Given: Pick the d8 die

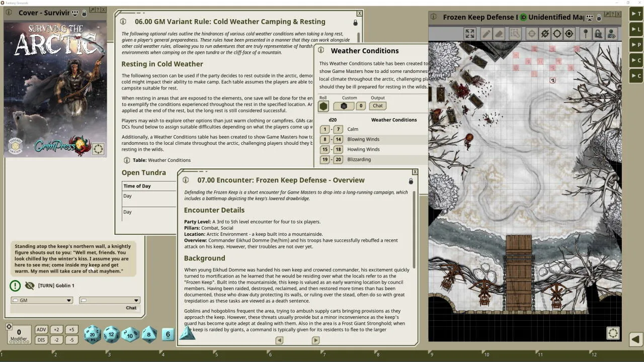Looking at the screenshot, I should pyautogui.click(x=149, y=334).
